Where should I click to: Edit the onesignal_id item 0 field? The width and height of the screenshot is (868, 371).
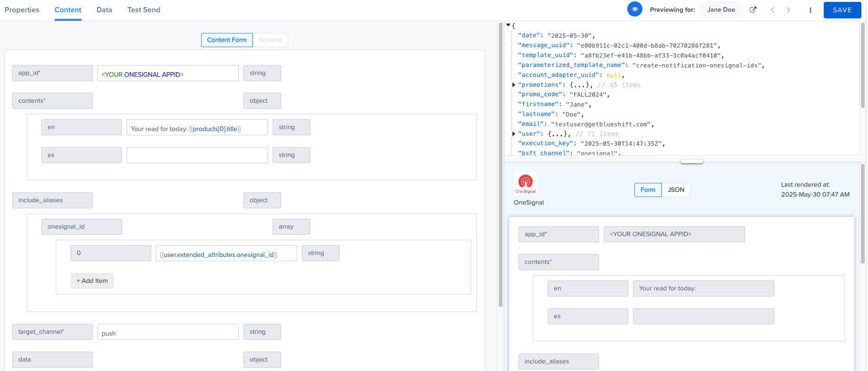[x=227, y=253]
